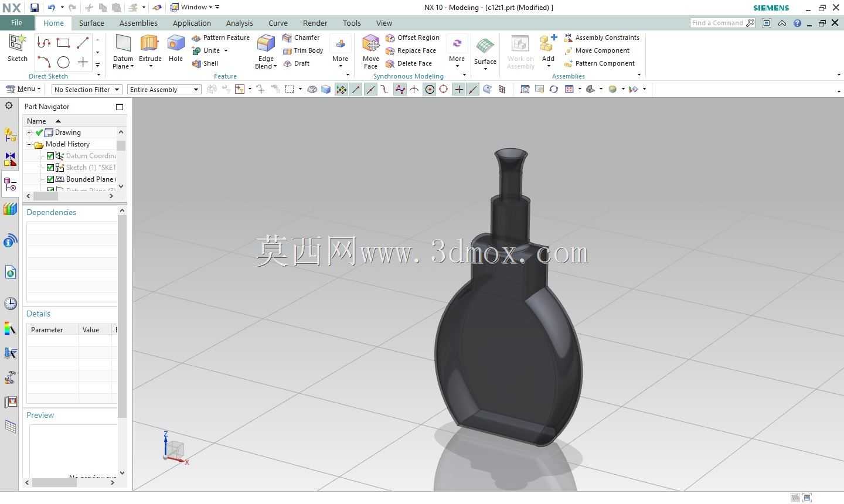Select the Line sketch tool
Screen dimensions: 844x504
point(83,43)
